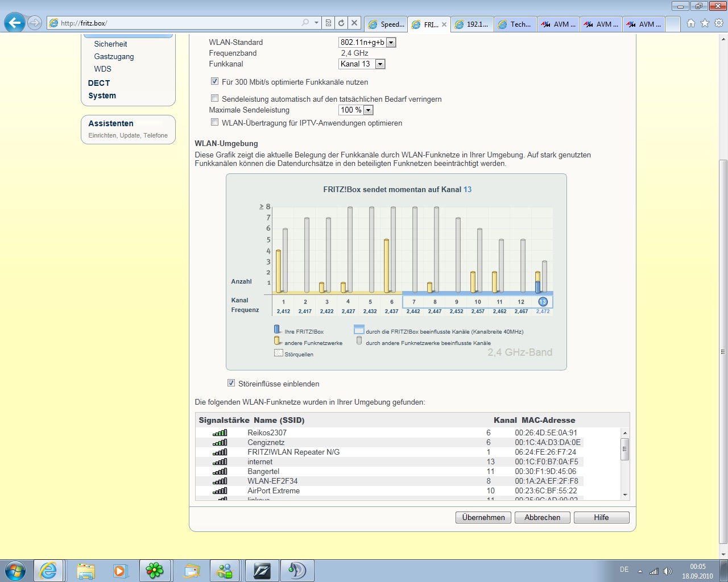Click the address bar search magnifier
The width and height of the screenshot is (728, 582).
click(305, 23)
